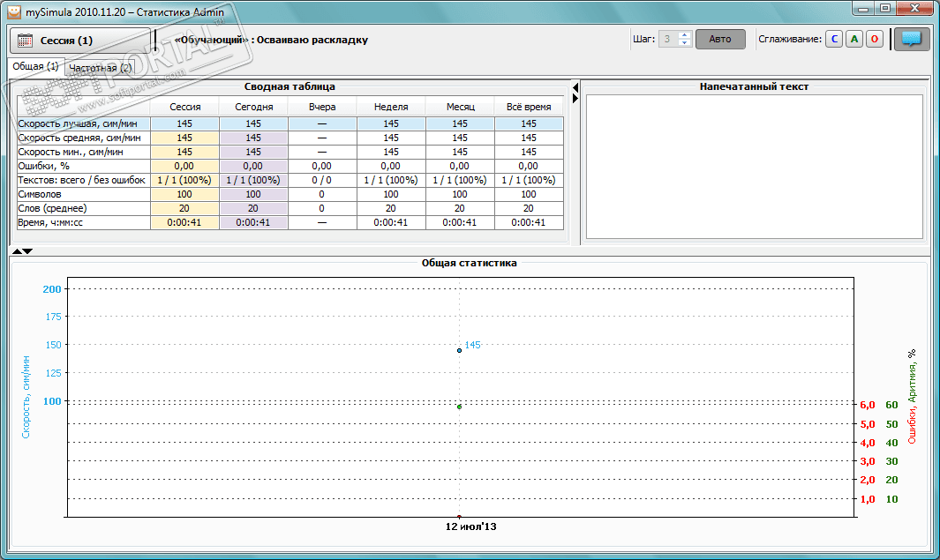Click row label Скорость средняя, сим/мин
The width and height of the screenshot is (940, 560).
[83, 138]
